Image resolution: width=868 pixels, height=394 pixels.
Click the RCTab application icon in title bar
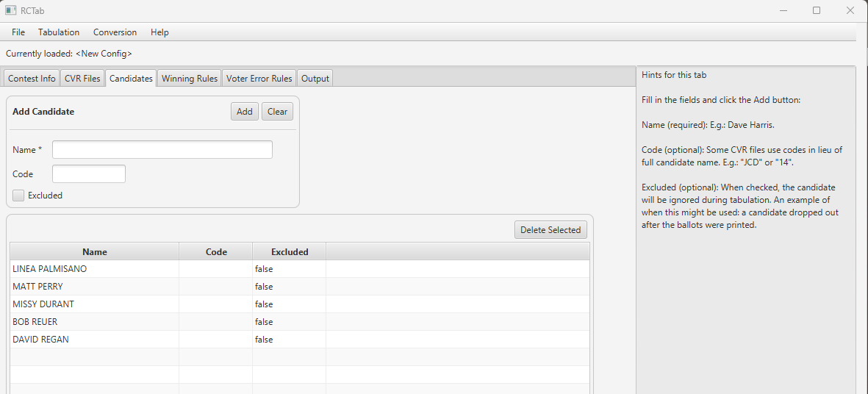10,10
